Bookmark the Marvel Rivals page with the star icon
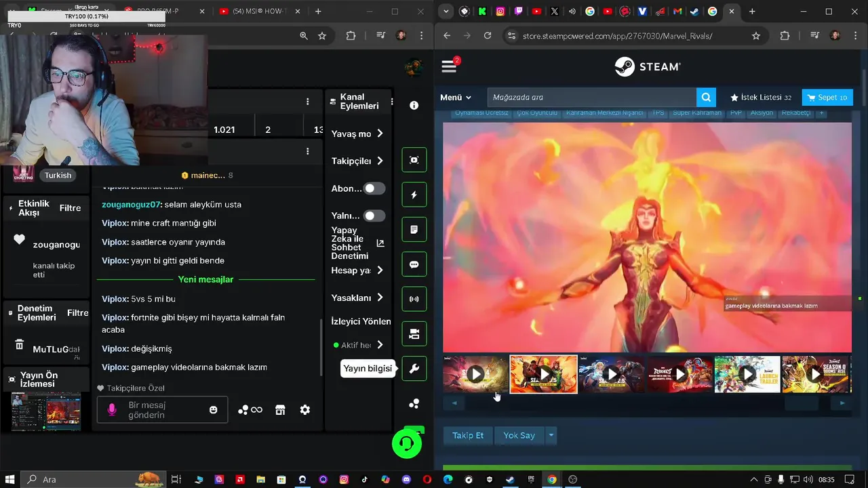 [x=756, y=36]
